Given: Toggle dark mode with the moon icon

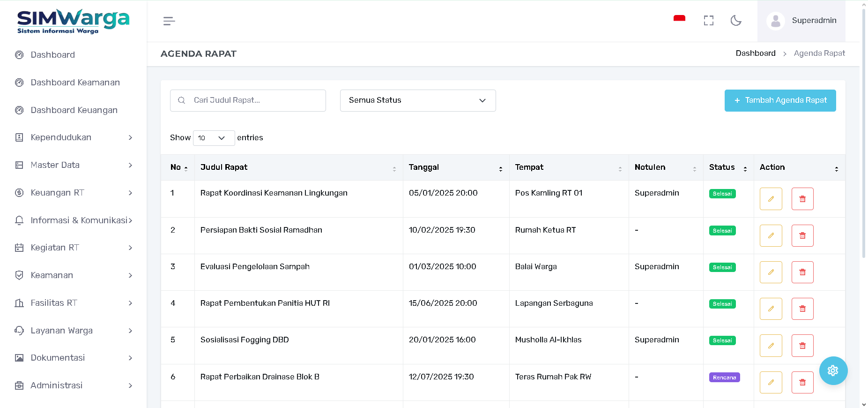Looking at the screenshot, I should 736,21.
